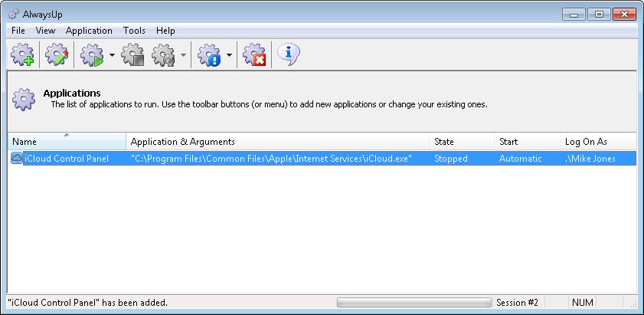The image size is (644, 315).
Task: Click the status message about iCloud added
Action: [x=87, y=303]
